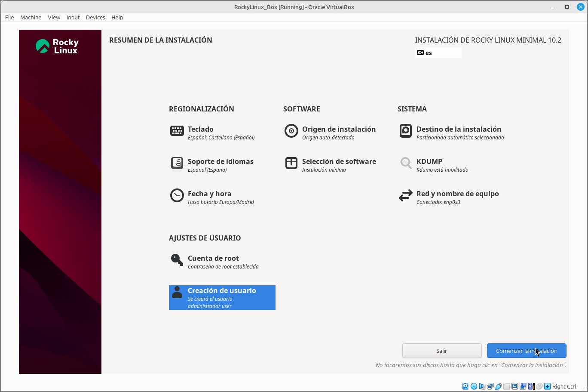This screenshot has width=588, height=392.
Task: Open Destino de la instalación label
Action: click(459, 129)
